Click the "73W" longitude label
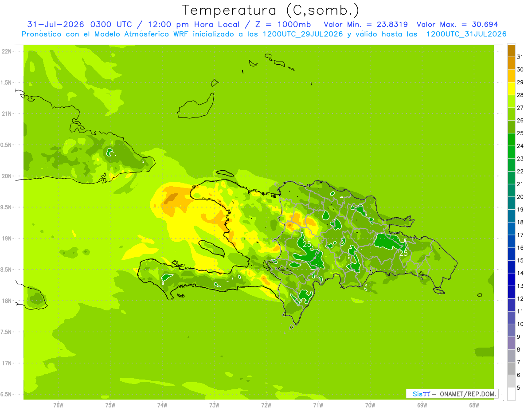 214,405
